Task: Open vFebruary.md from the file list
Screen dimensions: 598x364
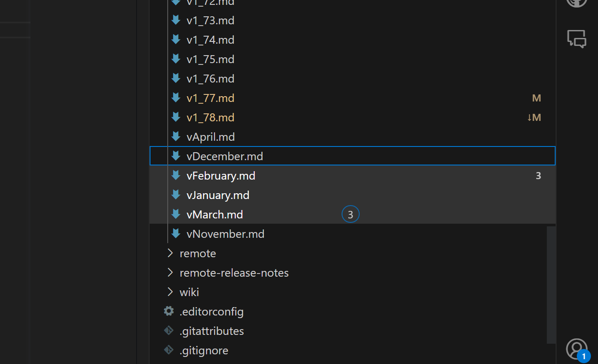Action: 221,176
